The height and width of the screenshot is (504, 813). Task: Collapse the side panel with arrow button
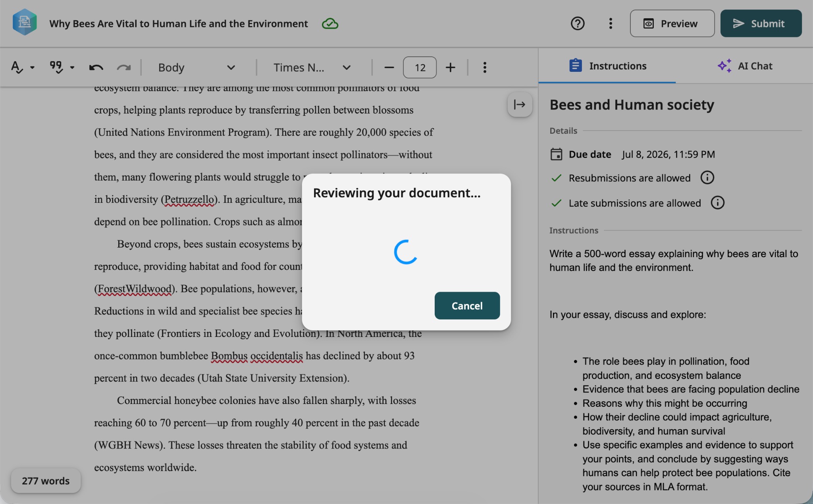[520, 104]
